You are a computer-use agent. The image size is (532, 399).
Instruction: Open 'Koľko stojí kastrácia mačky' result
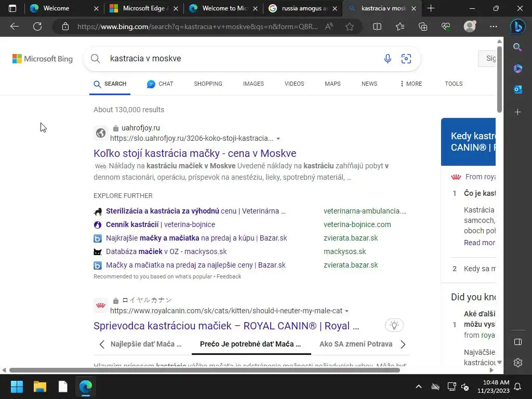[x=195, y=153]
